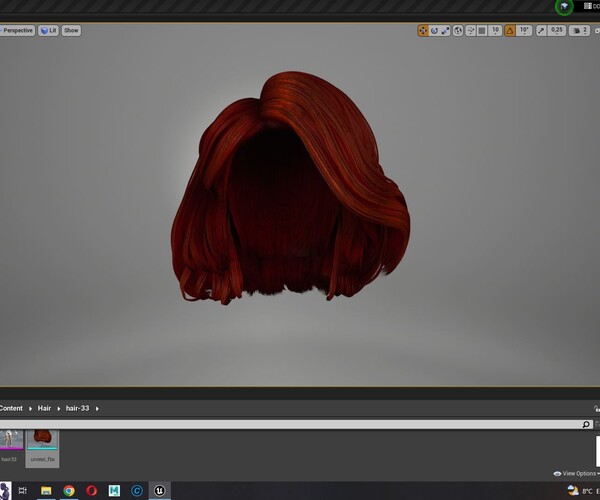Open Maya from the taskbar
Image resolution: width=600 pixels, height=500 pixels.
(x=114, y=490)
